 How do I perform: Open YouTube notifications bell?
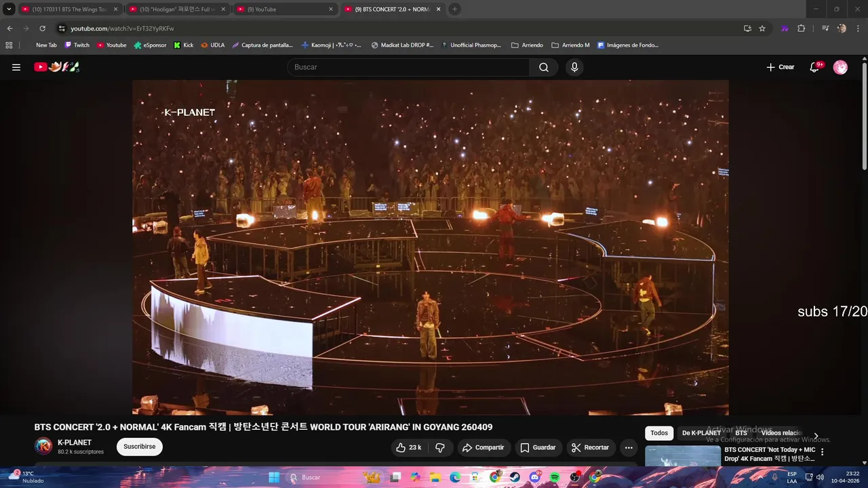coord(815,67)
